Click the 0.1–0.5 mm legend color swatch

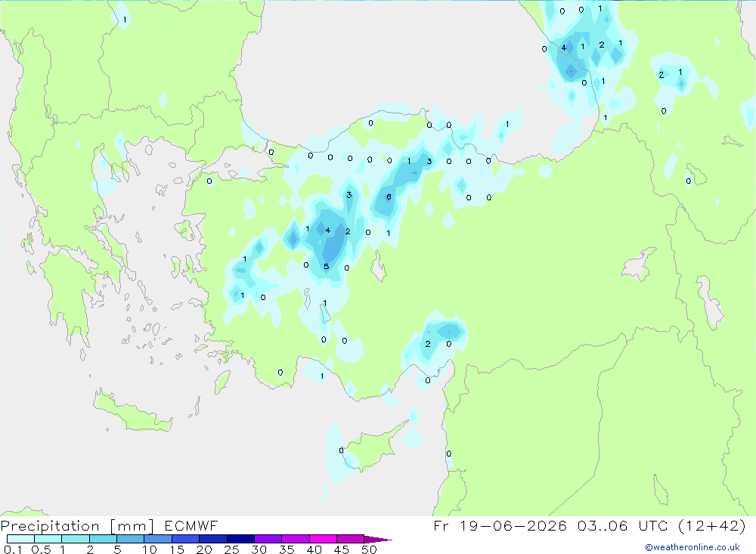(20, 539)
